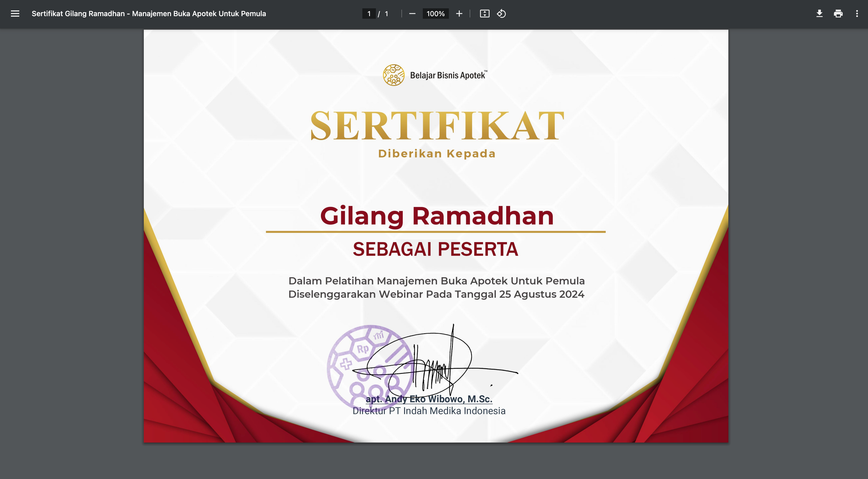Rotate the document counterclockwise
The image size is (868, 479).
tap(501, 14)
